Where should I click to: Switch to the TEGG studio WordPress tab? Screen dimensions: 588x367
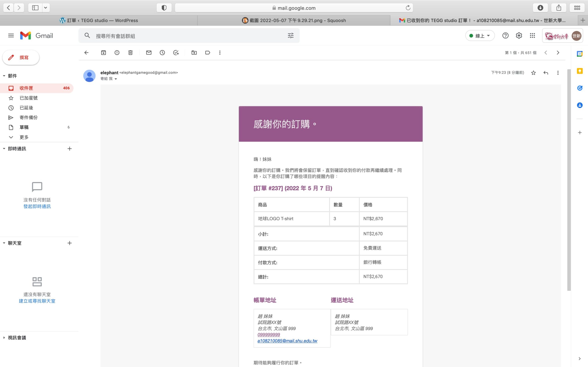point(99,21)
